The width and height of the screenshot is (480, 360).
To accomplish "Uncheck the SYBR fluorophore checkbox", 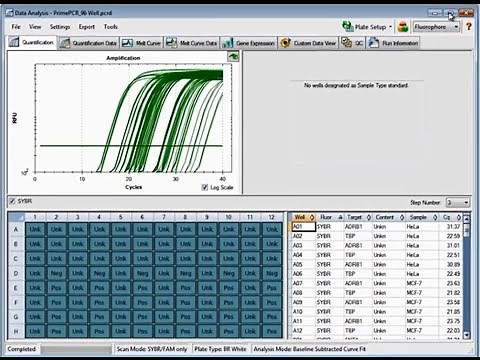I will [12, 201].
